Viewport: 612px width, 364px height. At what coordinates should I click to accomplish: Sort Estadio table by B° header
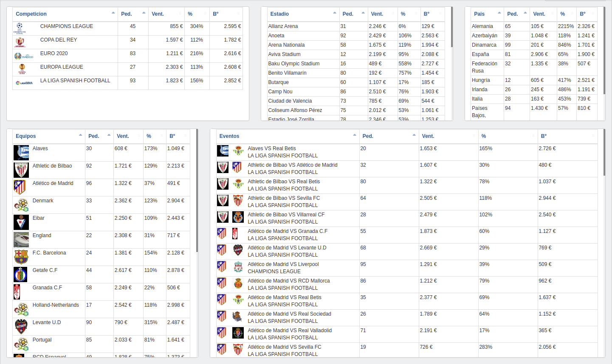coord(433,14)
